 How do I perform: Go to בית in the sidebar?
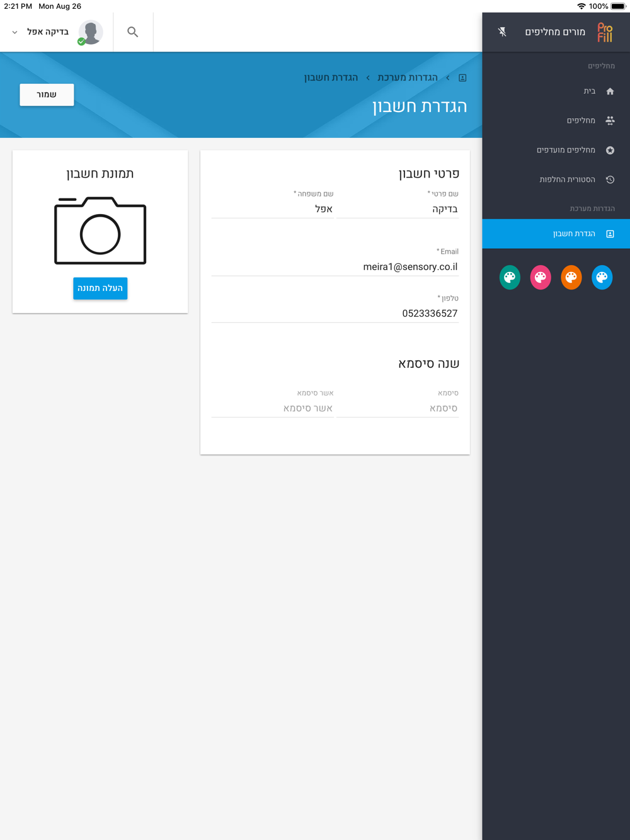pyautogui.click(x=556, y=91)
